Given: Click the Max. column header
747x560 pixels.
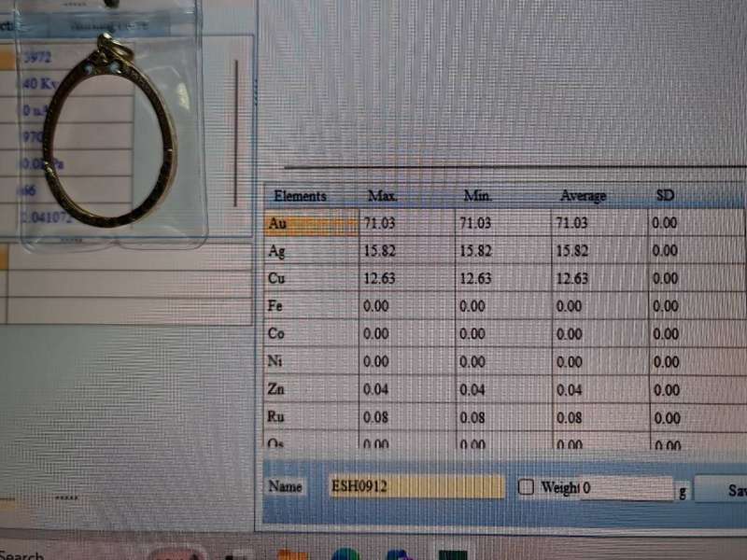Looking at the screenshot, I should tap(383, 196).
